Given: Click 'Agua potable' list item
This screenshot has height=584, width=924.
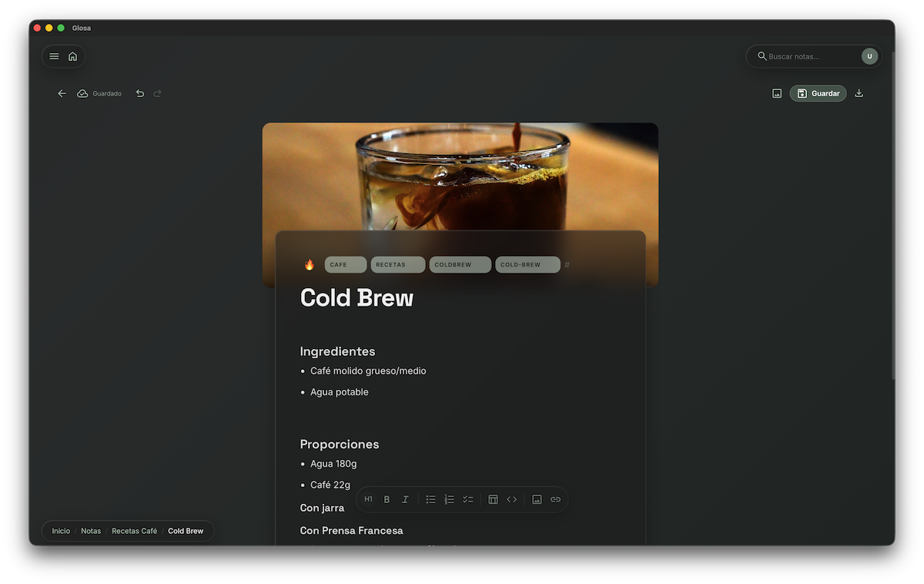Looking at the screenshot, I should 340,392.
